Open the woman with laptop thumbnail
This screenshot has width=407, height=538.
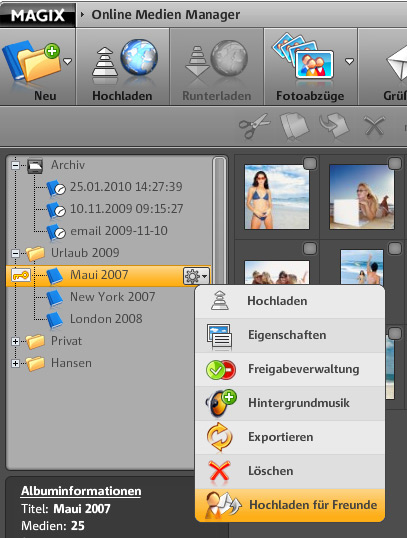click(x=362, y=197)
